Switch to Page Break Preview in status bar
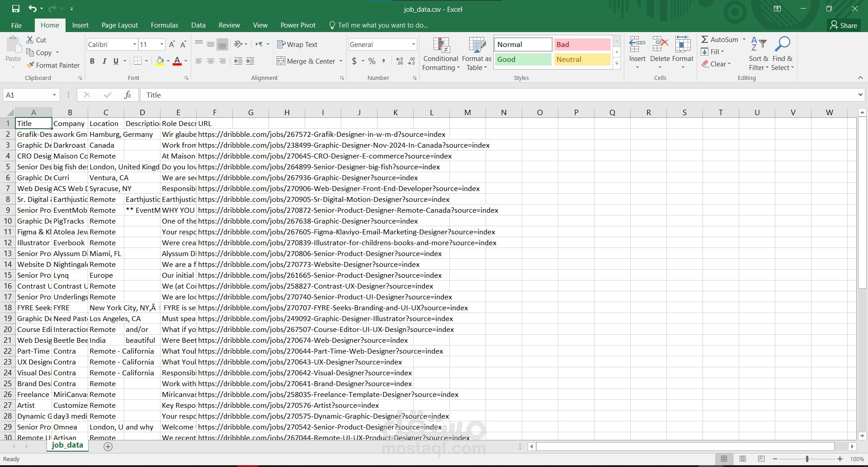This screenshot has width=868, height=467. coord(761,459)
